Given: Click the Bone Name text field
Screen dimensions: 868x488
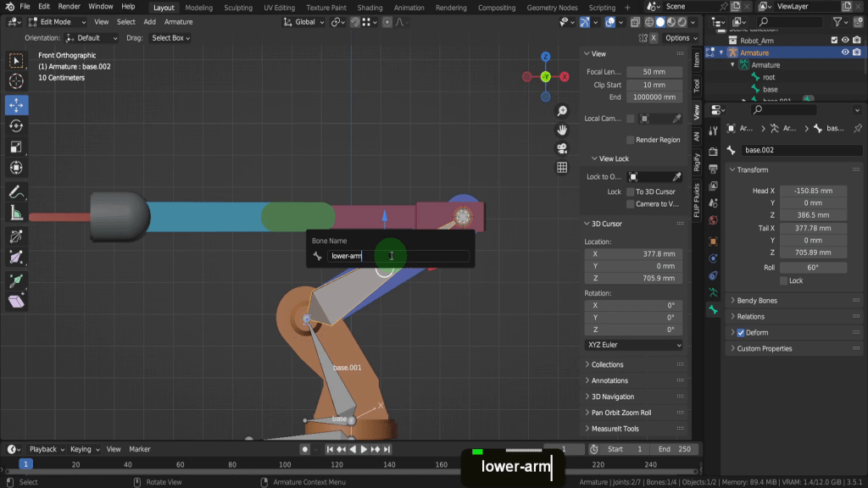Looking at the screenshot, I should 398,256.
